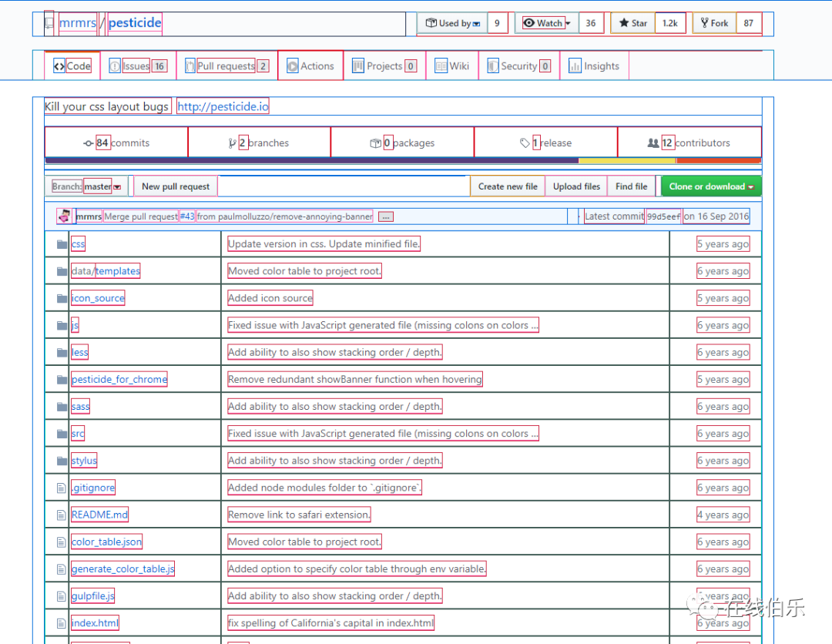Click the New pull request button
Image resolution: width=832 pixels, height=644 pixels.
coord(176,186)
